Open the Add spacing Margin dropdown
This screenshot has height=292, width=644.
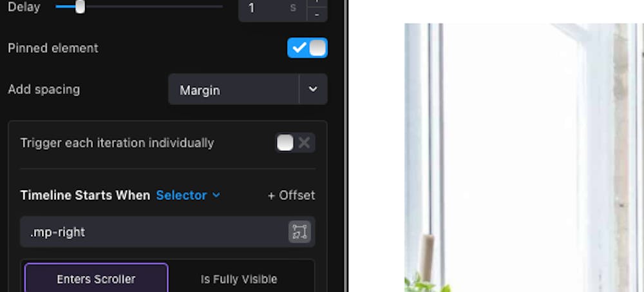tap(248, 89)
